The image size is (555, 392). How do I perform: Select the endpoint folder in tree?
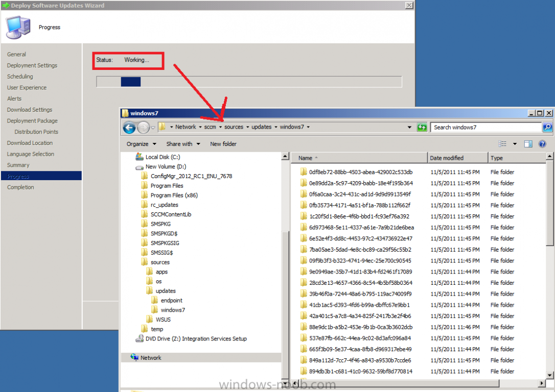tap(172, 301)
